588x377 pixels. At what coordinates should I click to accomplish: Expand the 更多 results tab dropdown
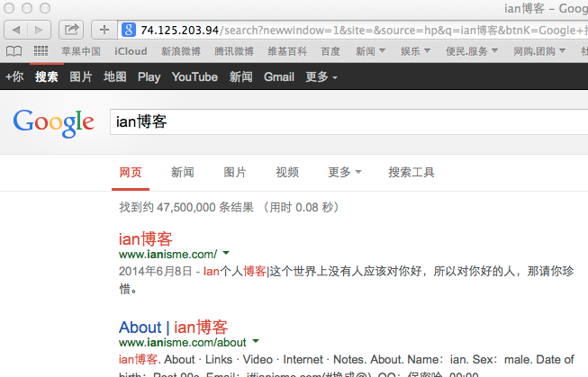[345, 173]
